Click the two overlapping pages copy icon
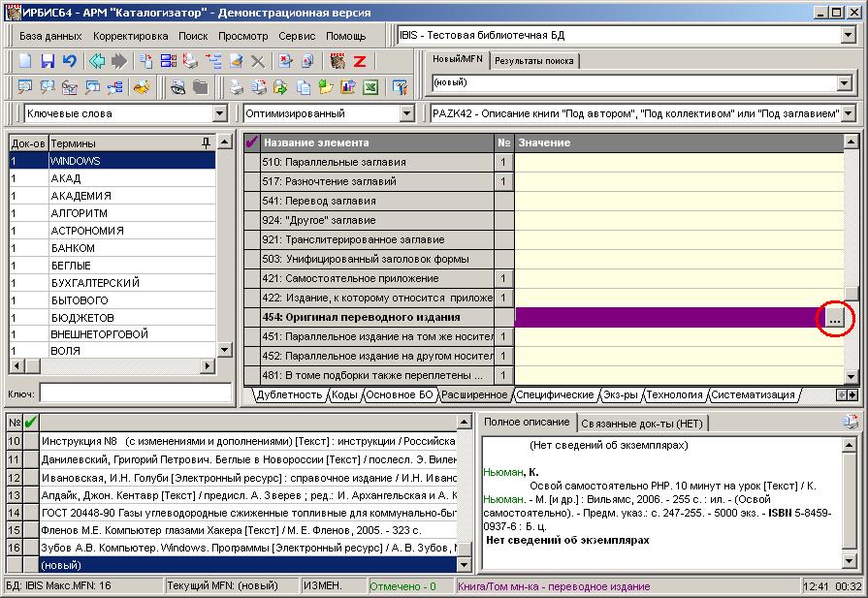Screen dimensions: 868x598 tap(304, 87)
